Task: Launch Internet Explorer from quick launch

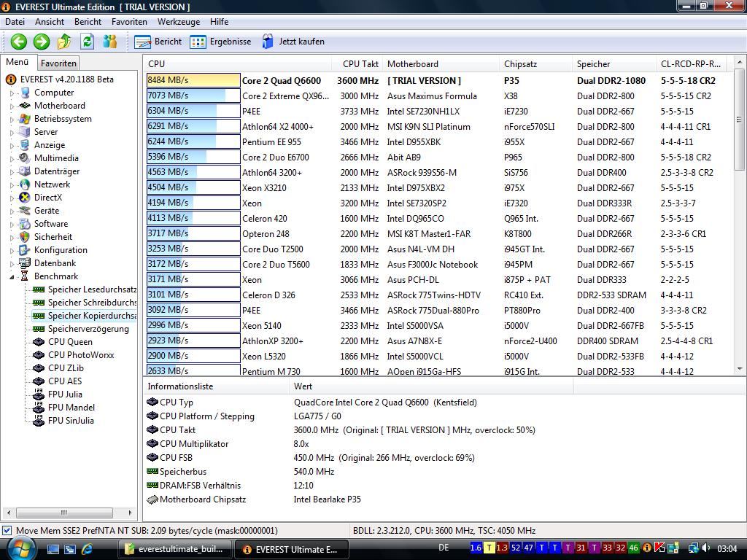Action: click(x=87, y=549)
